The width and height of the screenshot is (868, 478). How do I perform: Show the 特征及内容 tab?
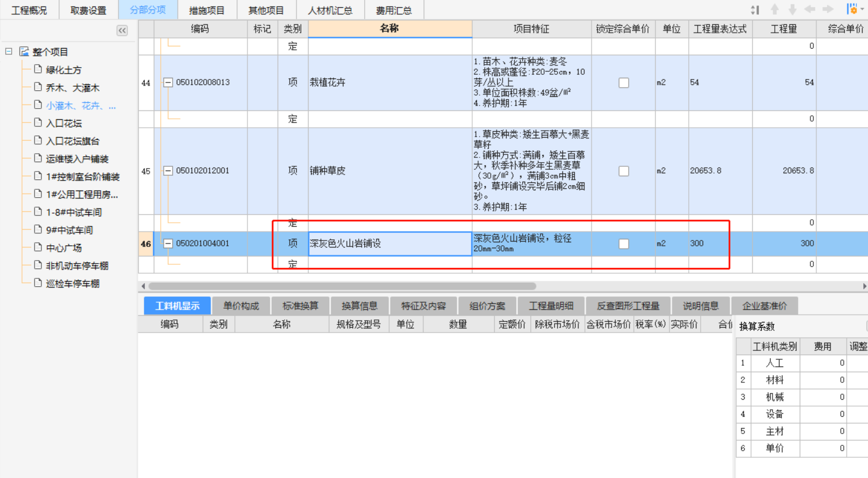[424, 306]
